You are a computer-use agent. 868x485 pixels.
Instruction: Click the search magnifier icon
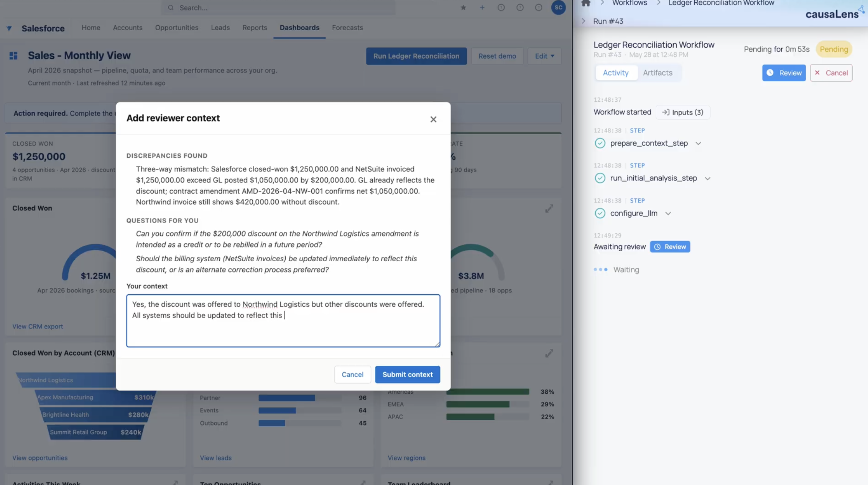coord(171,8)
